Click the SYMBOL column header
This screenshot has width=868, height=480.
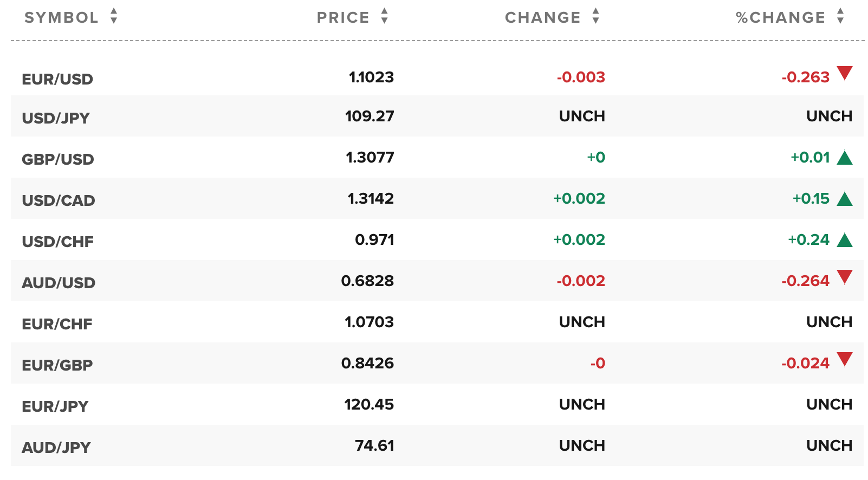coord(61,17)
